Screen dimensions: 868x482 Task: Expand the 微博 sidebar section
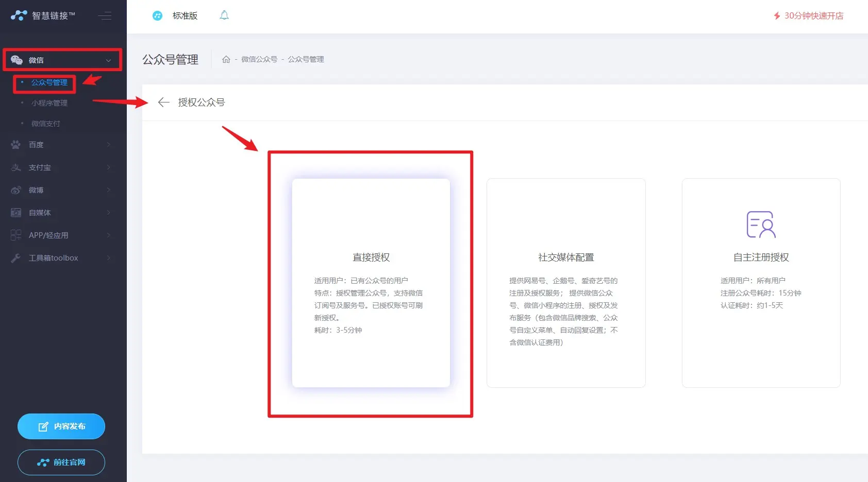(61, 190)
